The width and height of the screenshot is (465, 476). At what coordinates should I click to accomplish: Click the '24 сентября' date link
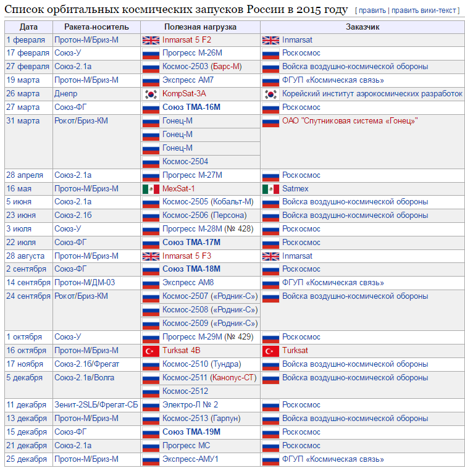(x=28, y=296)
